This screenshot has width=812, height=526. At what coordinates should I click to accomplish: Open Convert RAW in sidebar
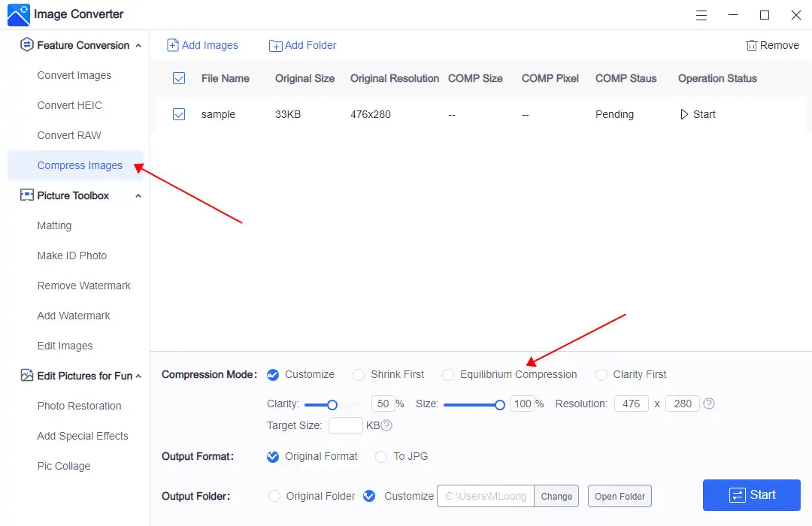pyautogui.click(x=69, y=135)
